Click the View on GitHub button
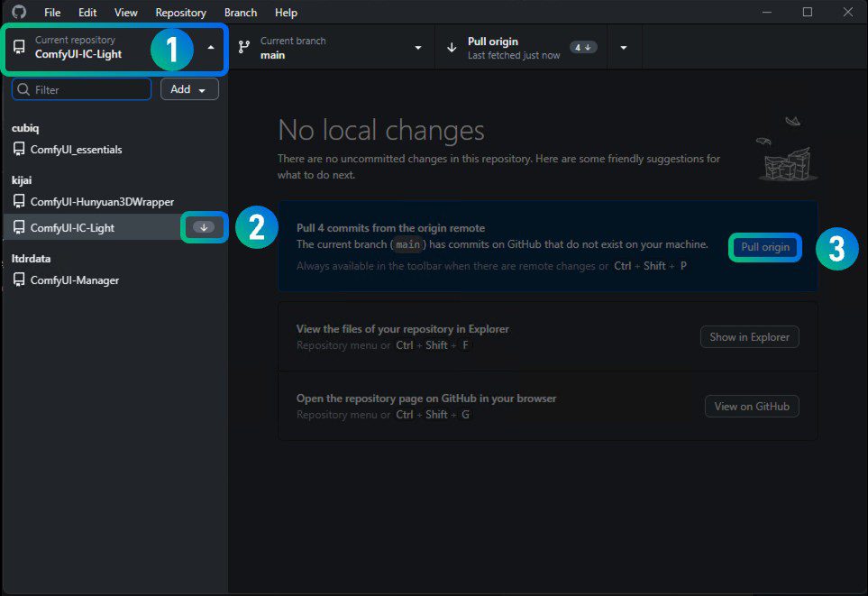This screenshot has width=868, height=596. tap(752, 406)
